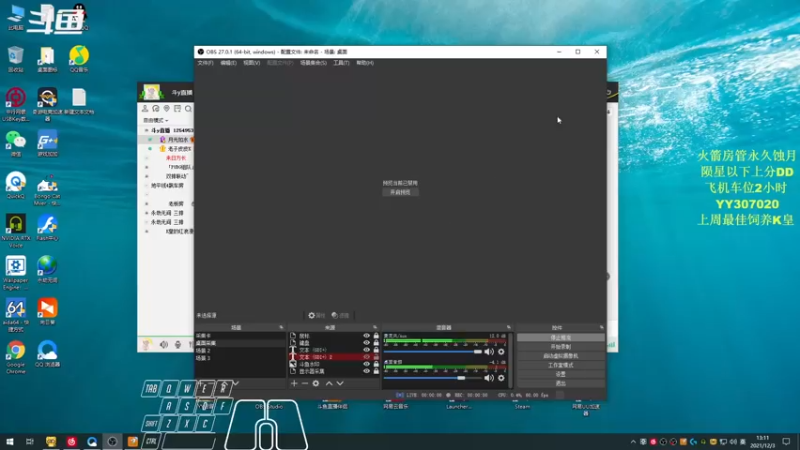Click 滤镜 filters button above sources
The height and width of the screenshot is (450, 800).
(340, 315)
